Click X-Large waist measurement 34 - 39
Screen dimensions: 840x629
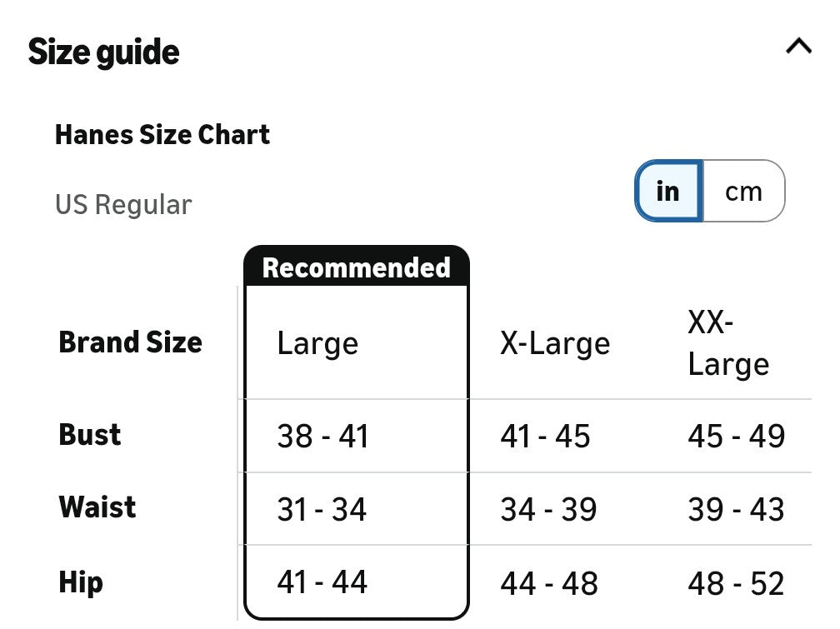pos(548,509)
